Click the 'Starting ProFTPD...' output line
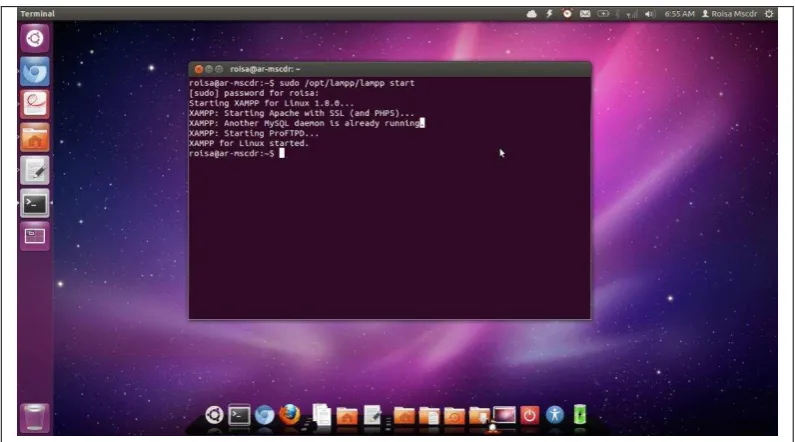 coord(254,133)
